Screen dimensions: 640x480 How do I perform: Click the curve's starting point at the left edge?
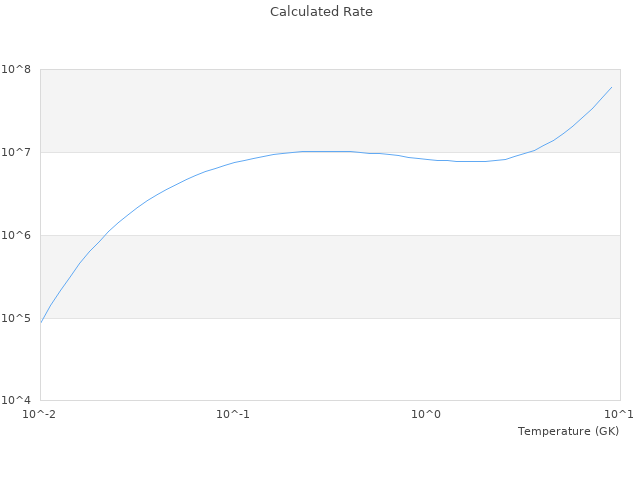click(x=41, y=322)
